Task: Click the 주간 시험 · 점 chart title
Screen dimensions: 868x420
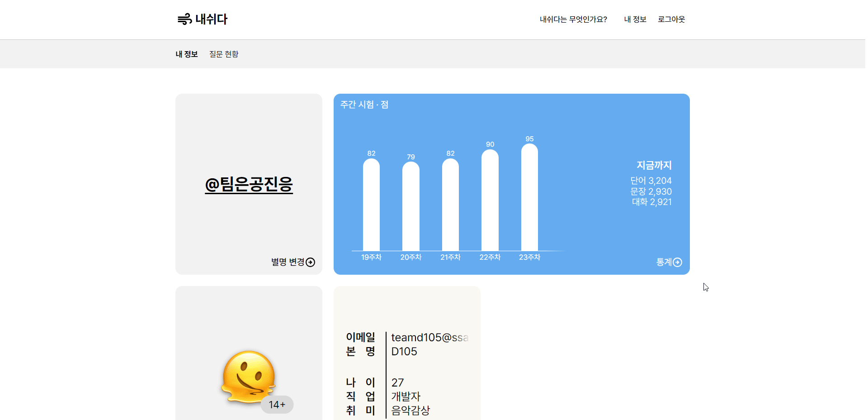Action: click(364, 105)
